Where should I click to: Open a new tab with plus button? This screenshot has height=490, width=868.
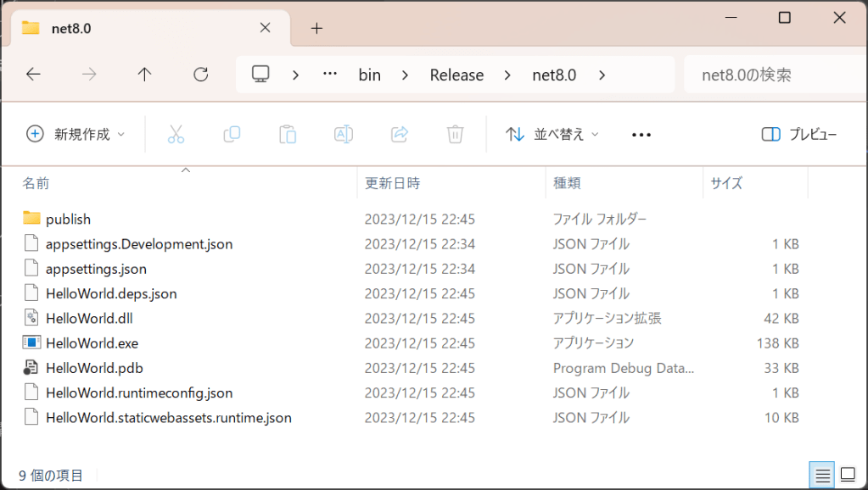tap(316, 28)
